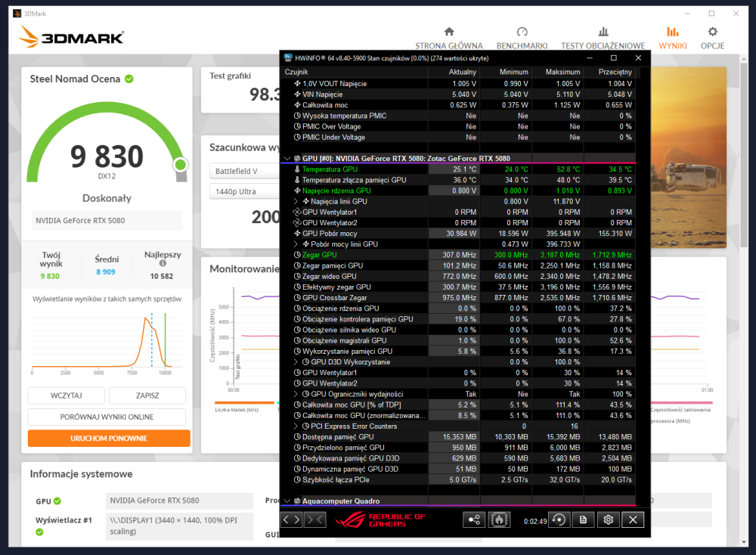Screen dimensions: 756x555
Task: Select Obciążenie rdzenia GPU row
Action: click(x=458, y=309)
